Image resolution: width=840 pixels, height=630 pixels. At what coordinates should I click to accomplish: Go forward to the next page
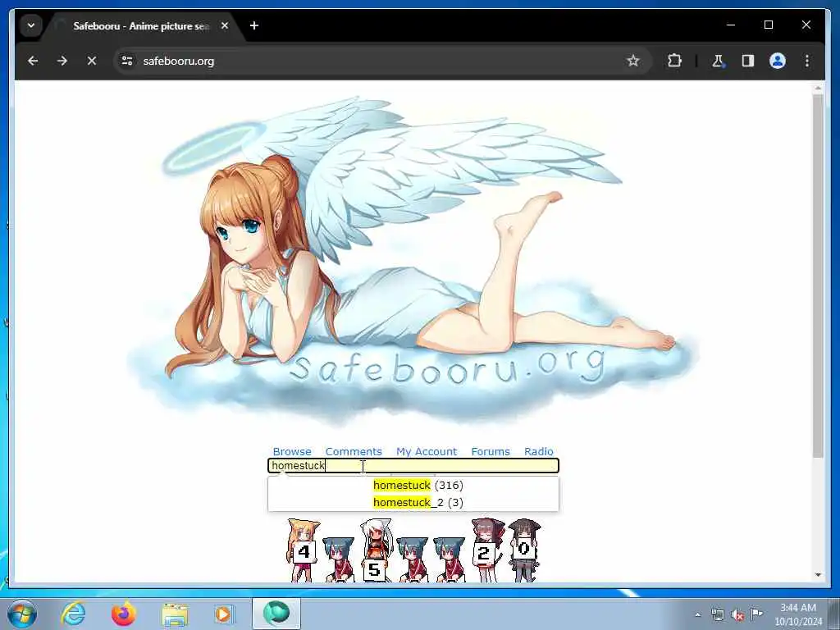tap(62, 61)
